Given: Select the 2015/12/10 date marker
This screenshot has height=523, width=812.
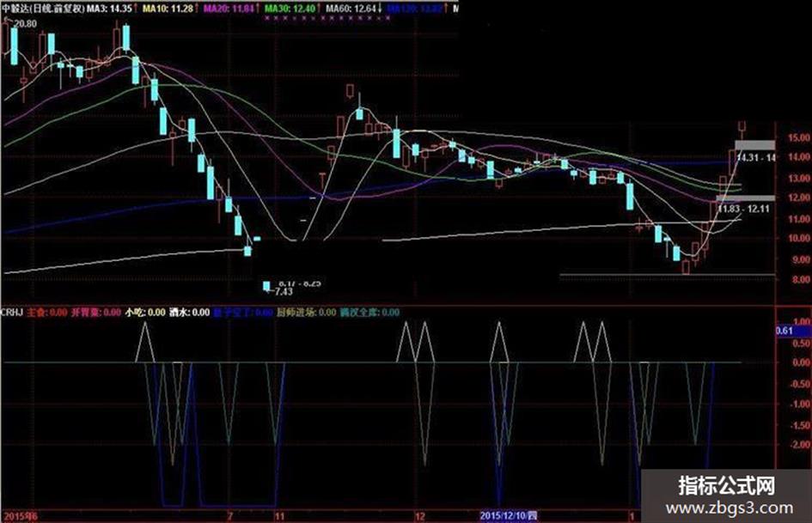Looking at the screenshot, I should click(509, 516).
